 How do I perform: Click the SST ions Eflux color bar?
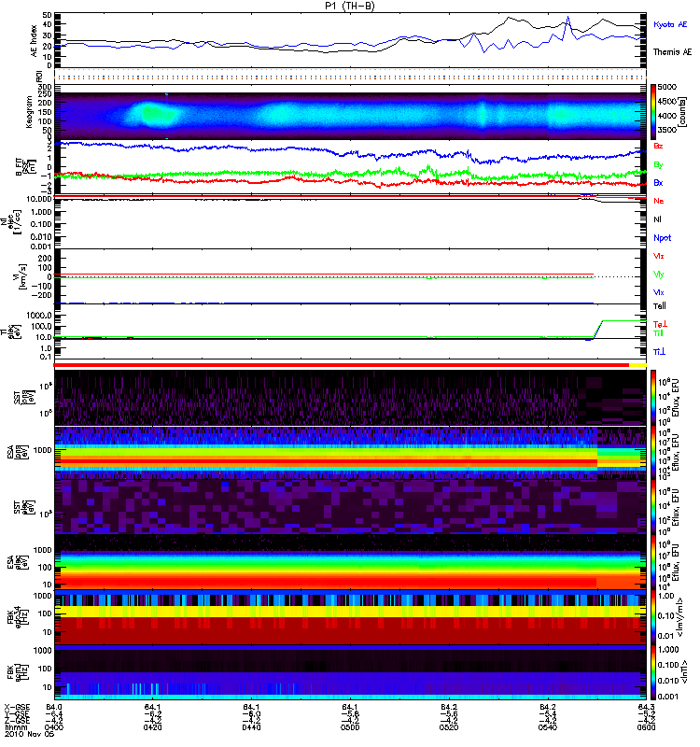pos(653,399)
